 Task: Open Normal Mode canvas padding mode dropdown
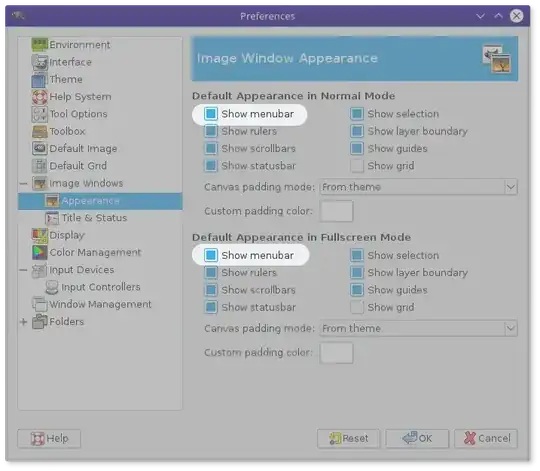(418, 187)
